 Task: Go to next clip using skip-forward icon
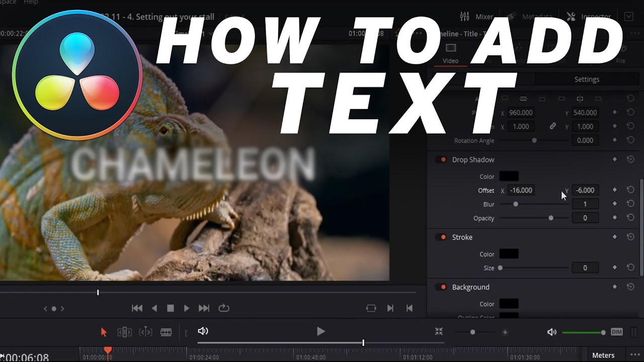tap(390, 308)
